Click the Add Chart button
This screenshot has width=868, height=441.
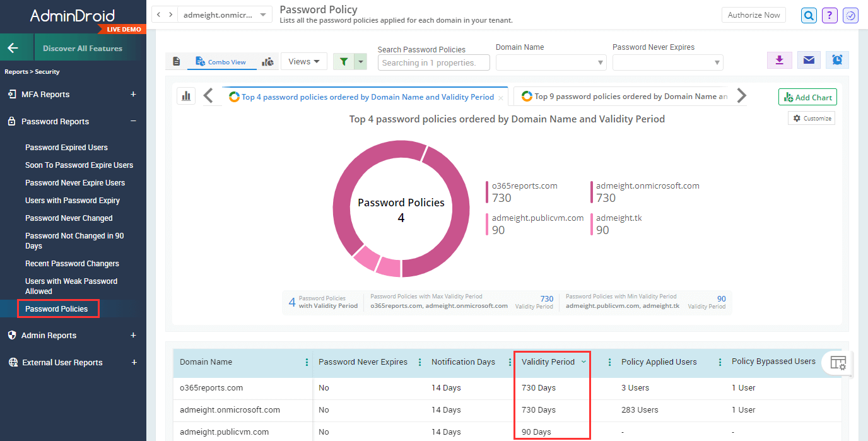[807, 97]
